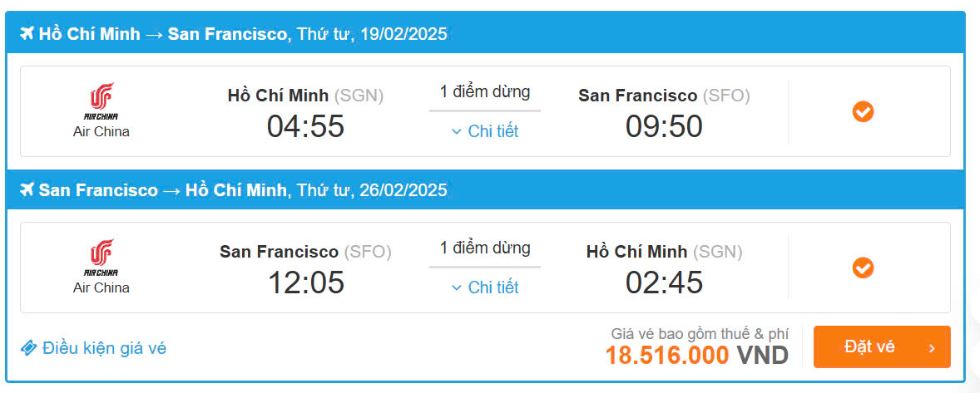Click arrow icon on Đặt vé button
The image size is (980, 393).
(932, 347)
